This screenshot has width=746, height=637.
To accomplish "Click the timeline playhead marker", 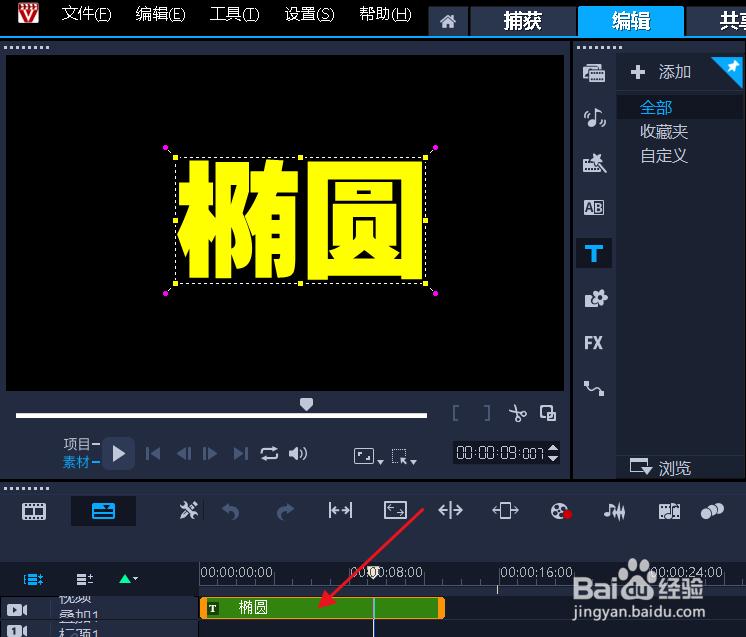I will click(374, 572).
